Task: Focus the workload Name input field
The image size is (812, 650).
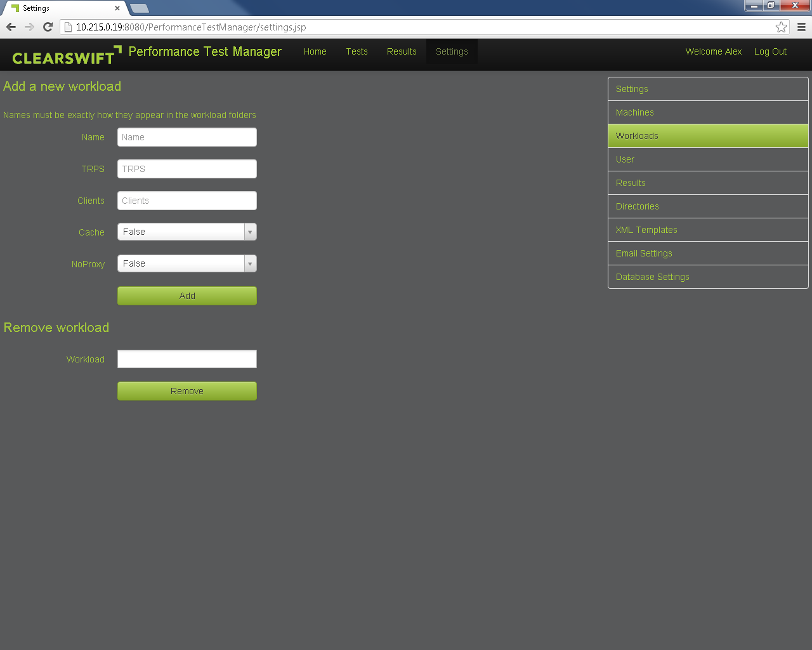Action: 187,137
